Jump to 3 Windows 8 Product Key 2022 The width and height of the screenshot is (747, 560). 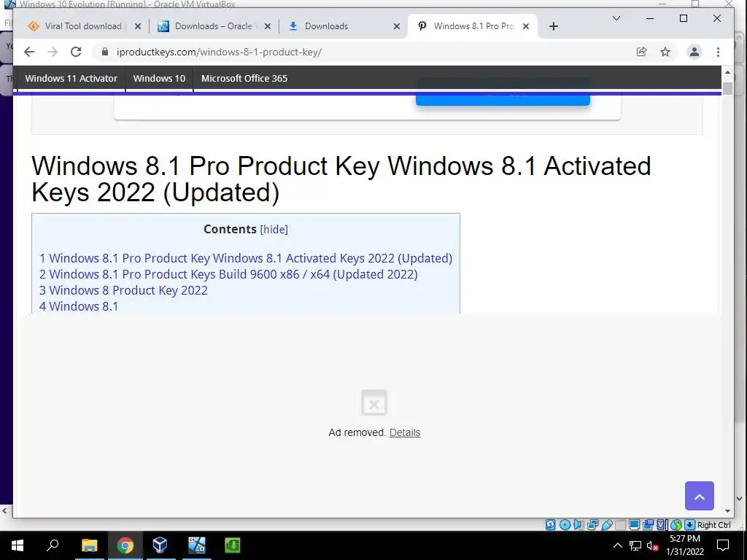pos(123,290)
